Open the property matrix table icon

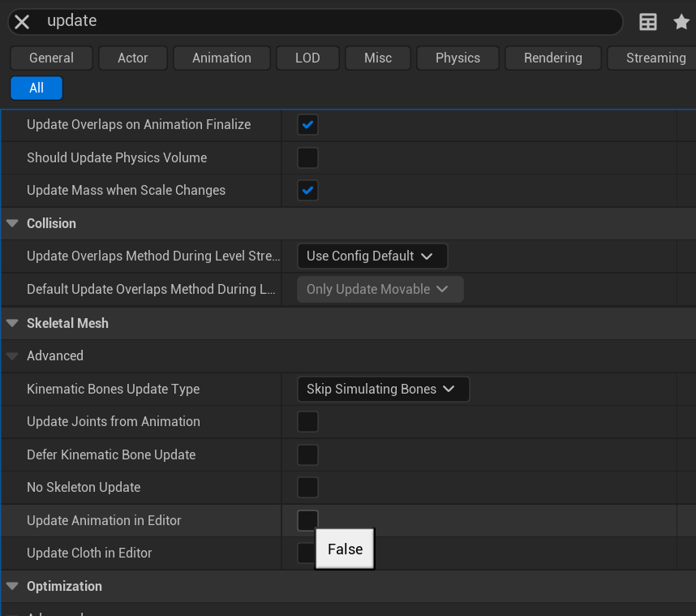[648, 22]
